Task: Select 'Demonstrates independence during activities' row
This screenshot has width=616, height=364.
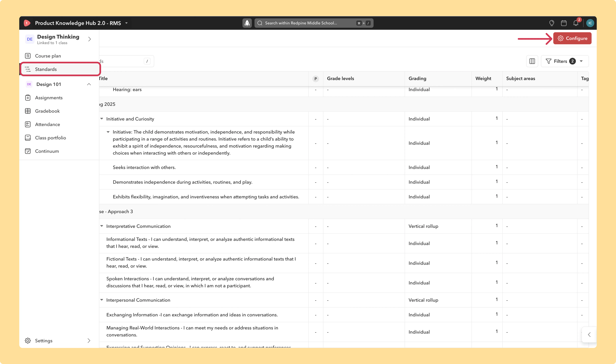Action: pos(344,182)
